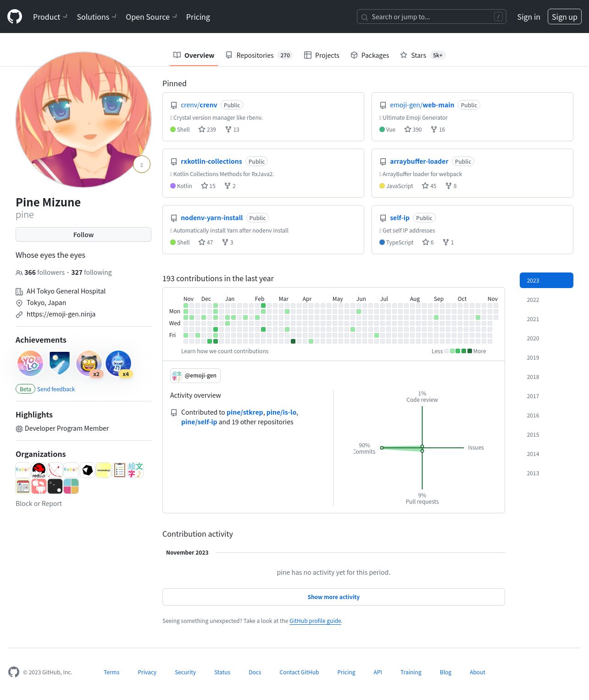Follow Pine Mizune
The width and height of the screenshot is (589, 700).
pos(83,234)
